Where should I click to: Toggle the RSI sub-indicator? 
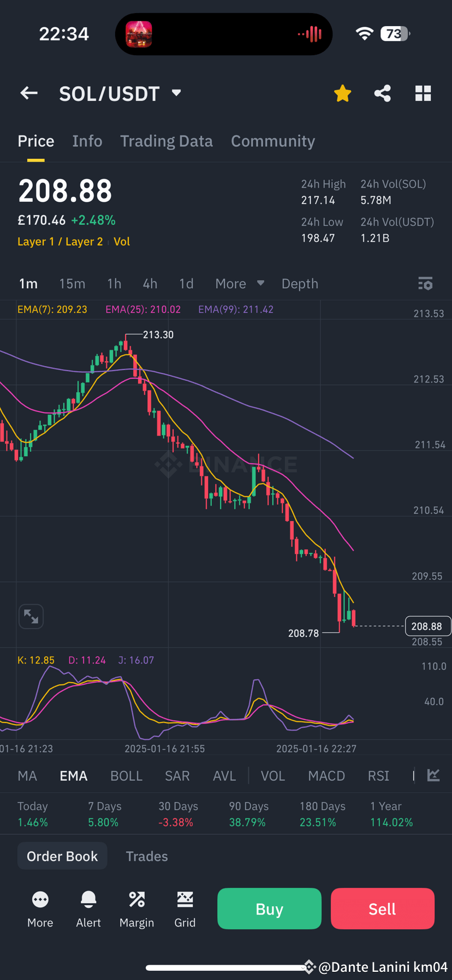click(378, 776)
